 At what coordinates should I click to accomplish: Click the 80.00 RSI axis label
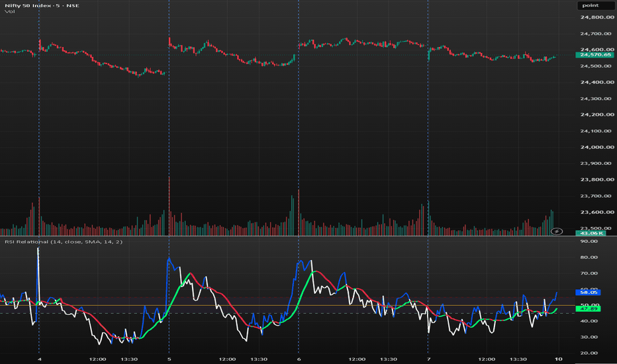point(589,257)
